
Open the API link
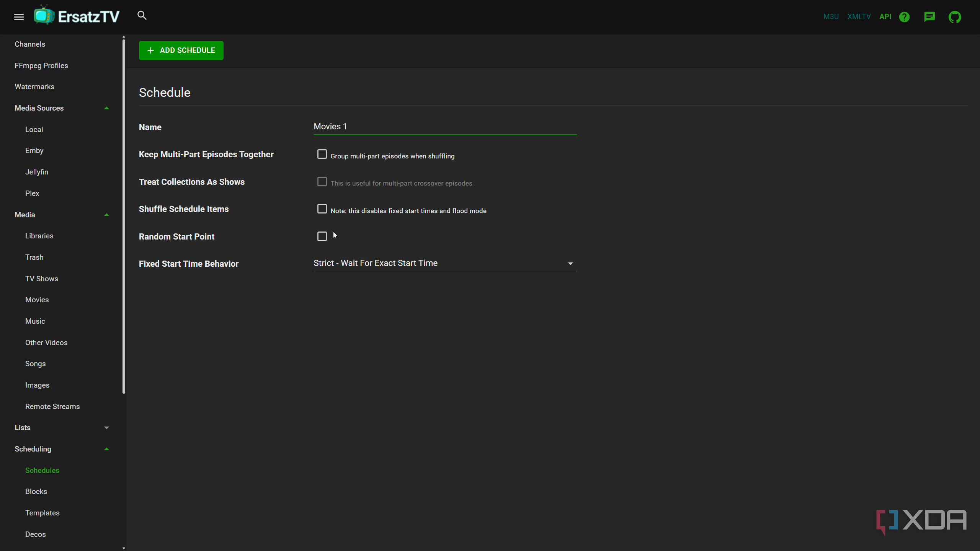coord(885,16)
